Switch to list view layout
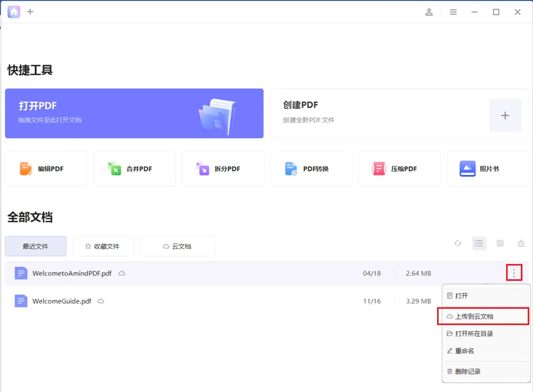 tap(479, 243)
